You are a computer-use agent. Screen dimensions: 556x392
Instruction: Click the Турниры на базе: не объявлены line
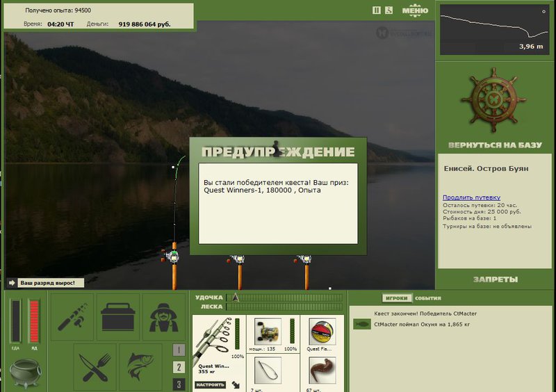point(487,226)
